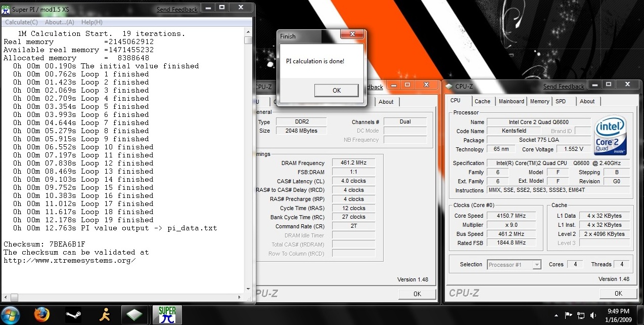This screenshot has height=325, width=644.
Task: Click Revision G0 field
Action: [x=617, y=181]
